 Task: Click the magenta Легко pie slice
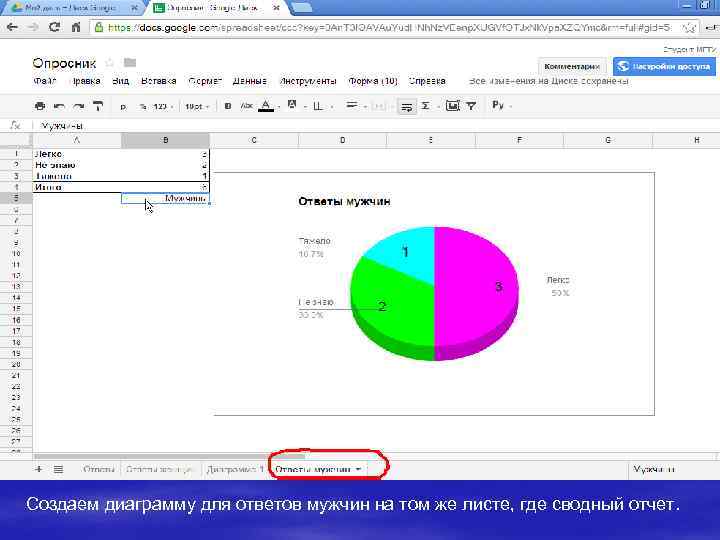478,289
